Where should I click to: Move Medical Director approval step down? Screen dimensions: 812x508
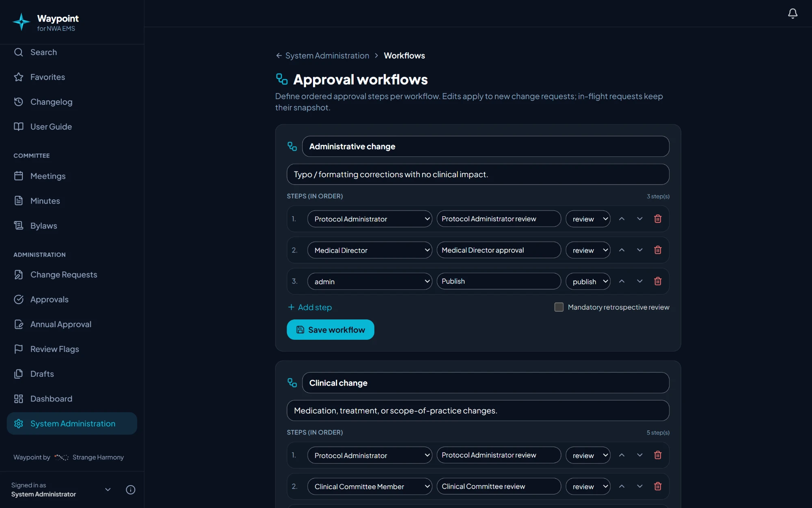point(640,250)
